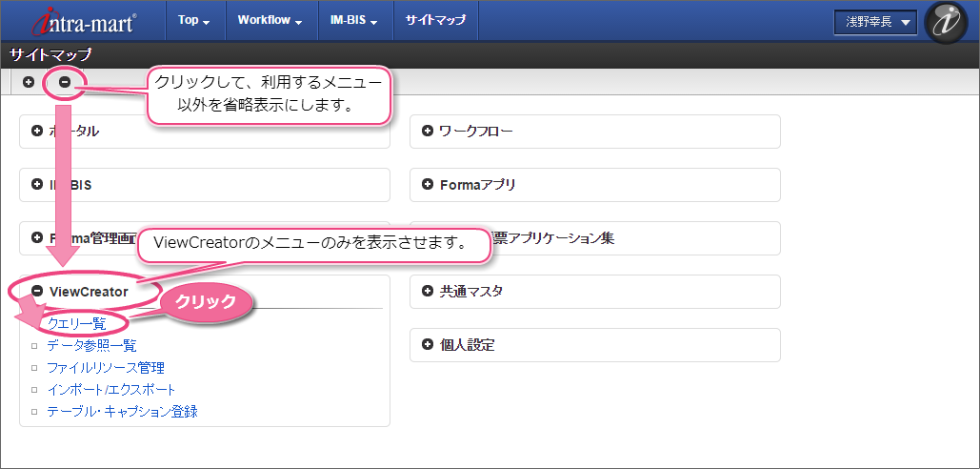Click the 共通マスタ section title text
This screenshot has height=469, width=980.
[470, 291]
